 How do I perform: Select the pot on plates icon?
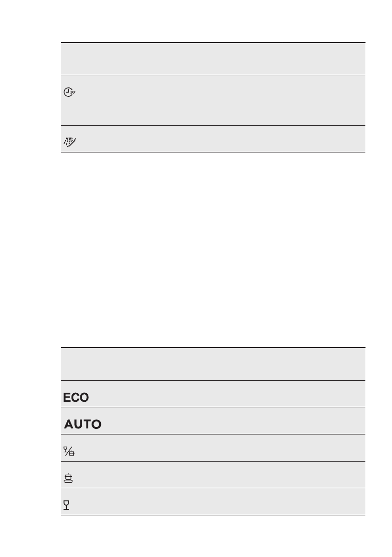(x=69, y=479)
